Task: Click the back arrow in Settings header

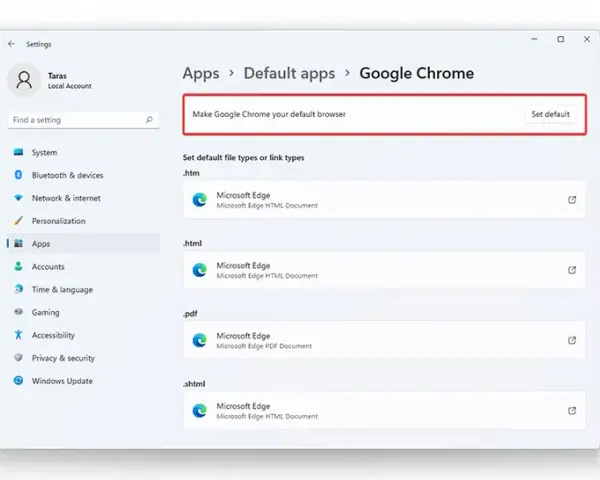Action: coord(11,44)
